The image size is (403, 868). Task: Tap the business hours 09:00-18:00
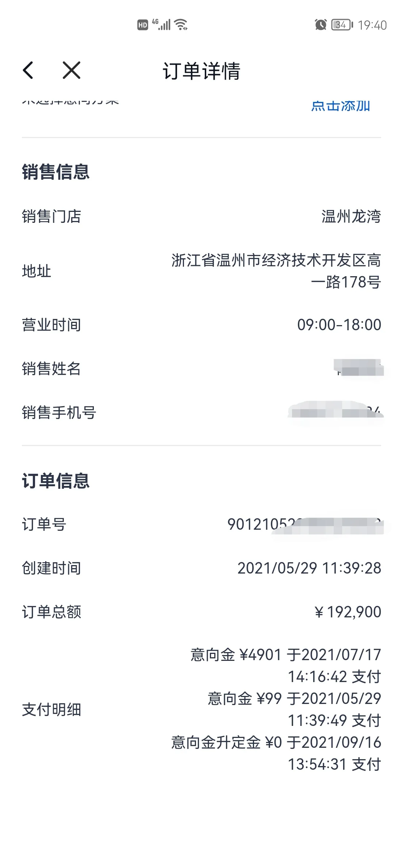(339, 325)
